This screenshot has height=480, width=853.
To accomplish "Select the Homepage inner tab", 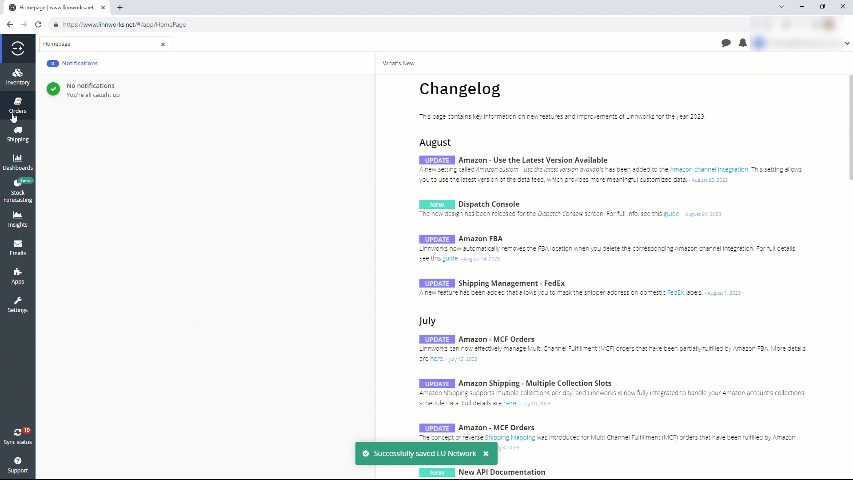I will coord(105,44).
